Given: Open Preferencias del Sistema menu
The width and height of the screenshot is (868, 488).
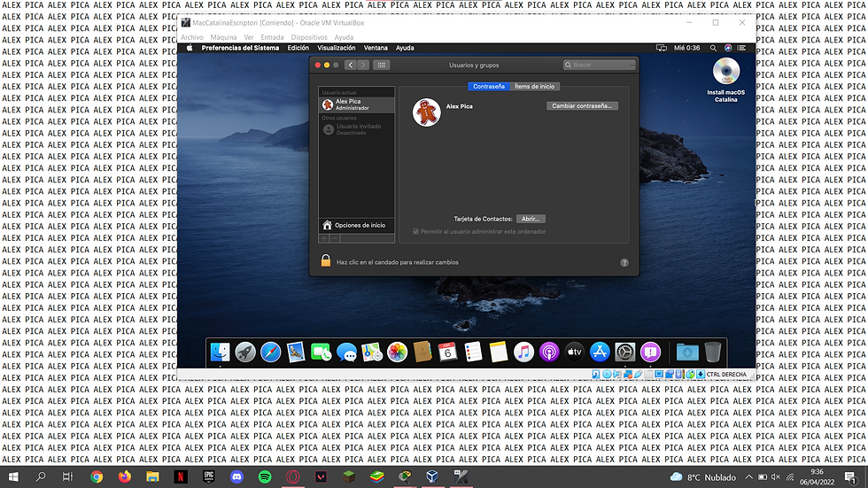Looking at the screenshot, I should (x=240, y=48).
